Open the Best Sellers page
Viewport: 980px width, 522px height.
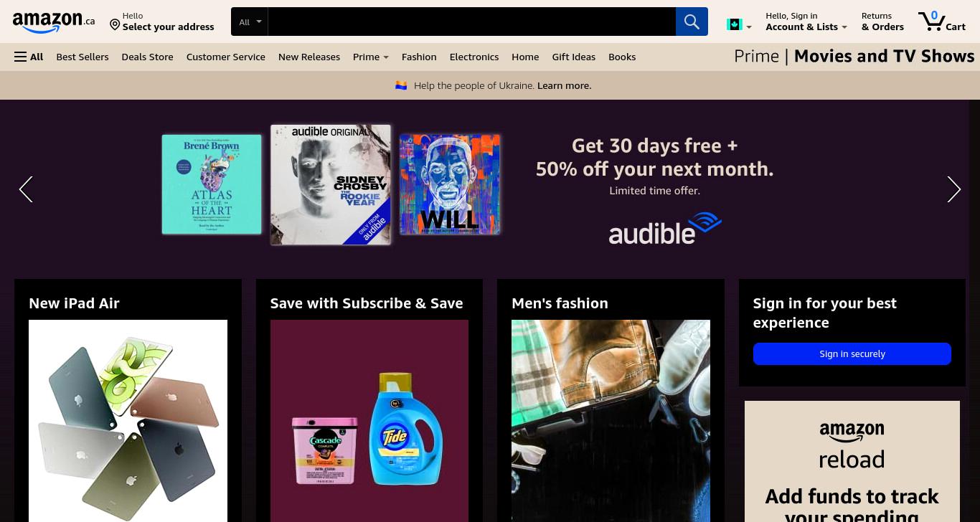pyautogui.click(x=83, y=57)
